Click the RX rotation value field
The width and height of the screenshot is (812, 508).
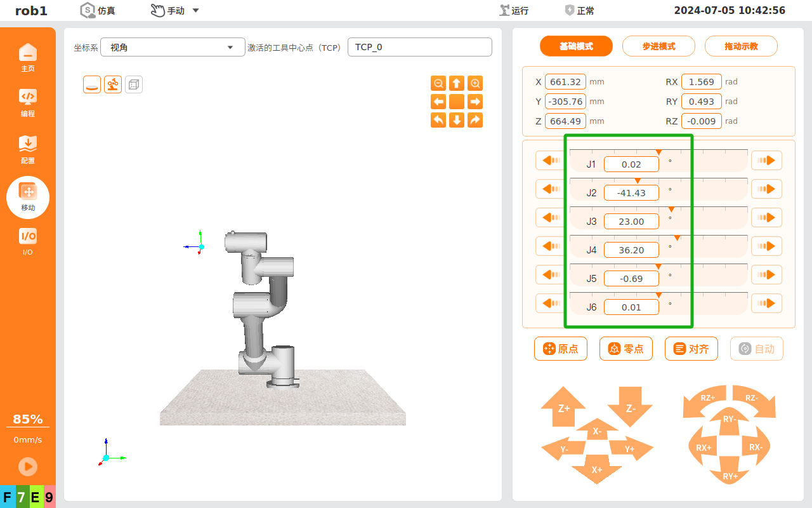coord(702,82)
